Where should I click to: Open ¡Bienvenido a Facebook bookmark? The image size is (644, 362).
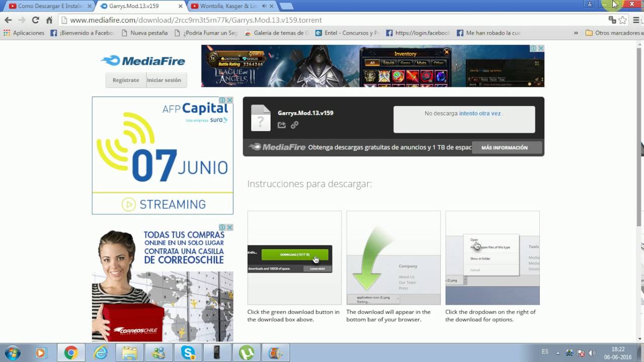click(x=82, y=33)
